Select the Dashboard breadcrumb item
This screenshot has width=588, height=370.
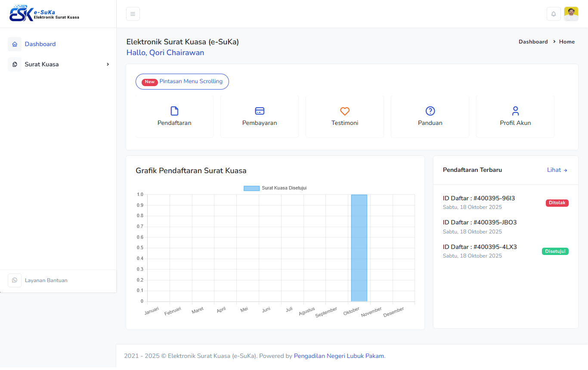pyautogui.click(x=533, y=42)
